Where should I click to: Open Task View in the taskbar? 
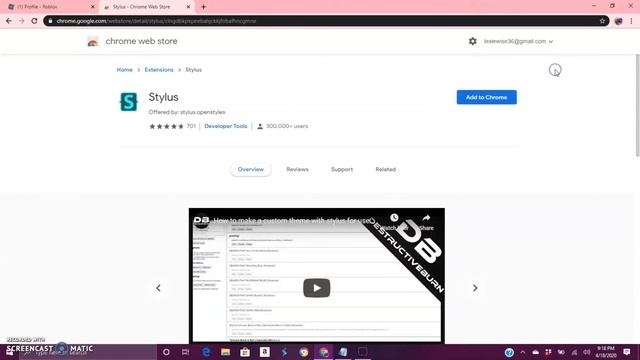click(x=185, y=352)
